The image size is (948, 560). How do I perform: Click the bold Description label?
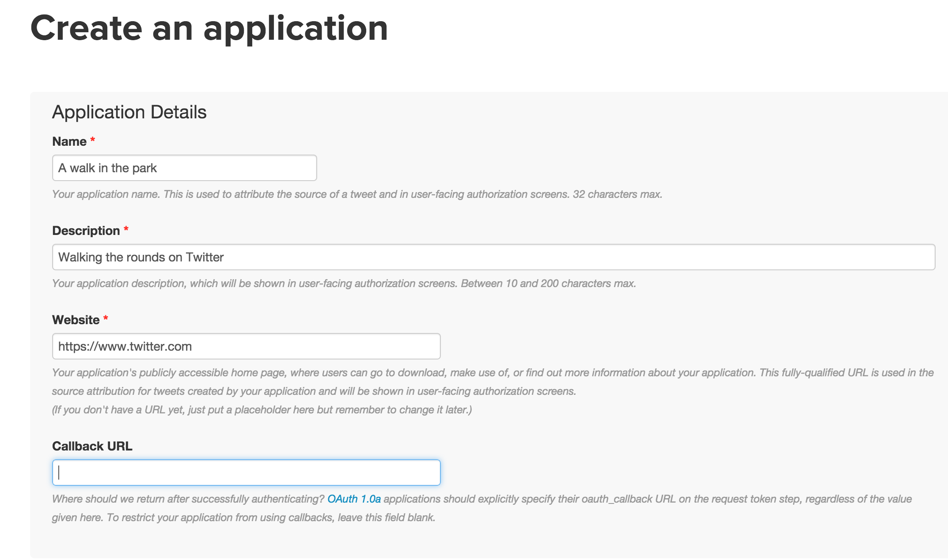pyautogui.click(x=86, y=231)
